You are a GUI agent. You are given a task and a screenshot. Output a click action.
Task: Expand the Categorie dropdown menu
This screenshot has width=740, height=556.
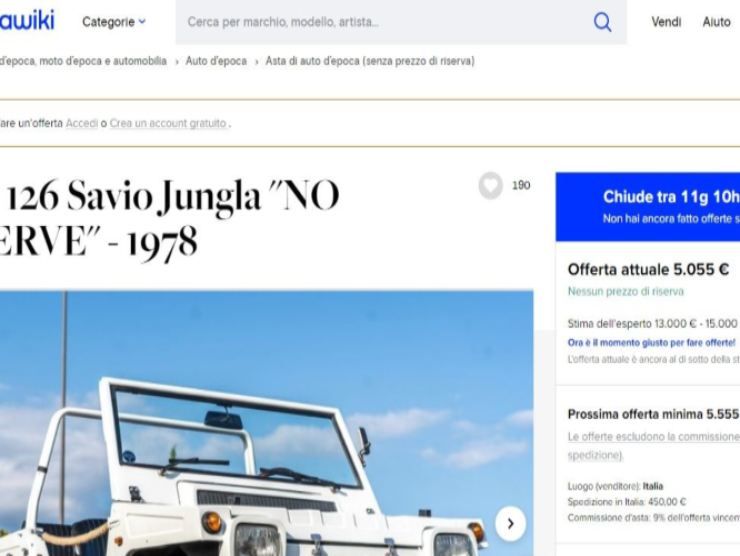click(114, 22)
